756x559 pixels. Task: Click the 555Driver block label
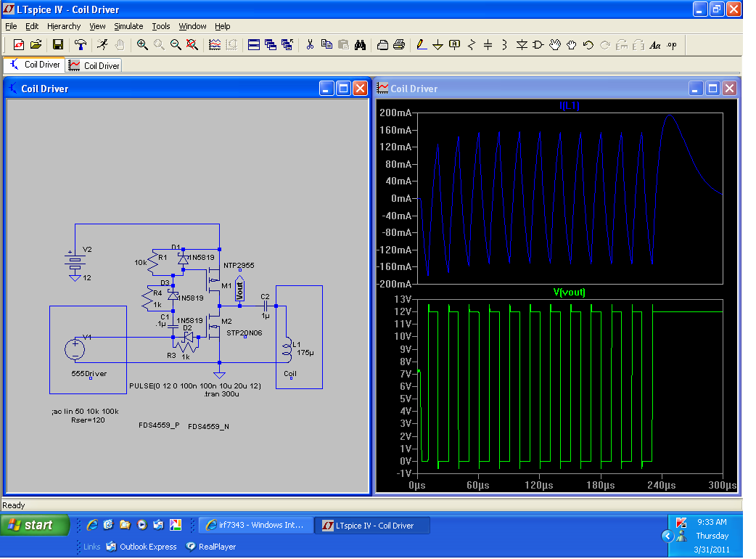coord(89,374)
